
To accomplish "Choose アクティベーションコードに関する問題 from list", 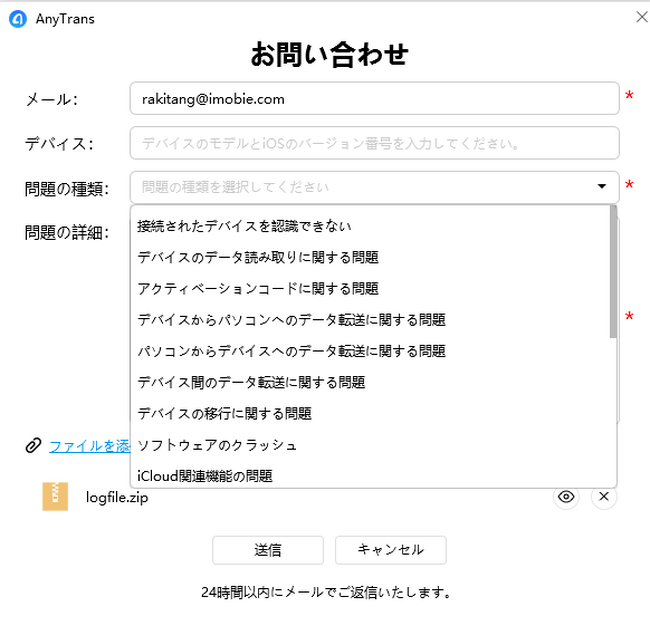I will 258,288.
